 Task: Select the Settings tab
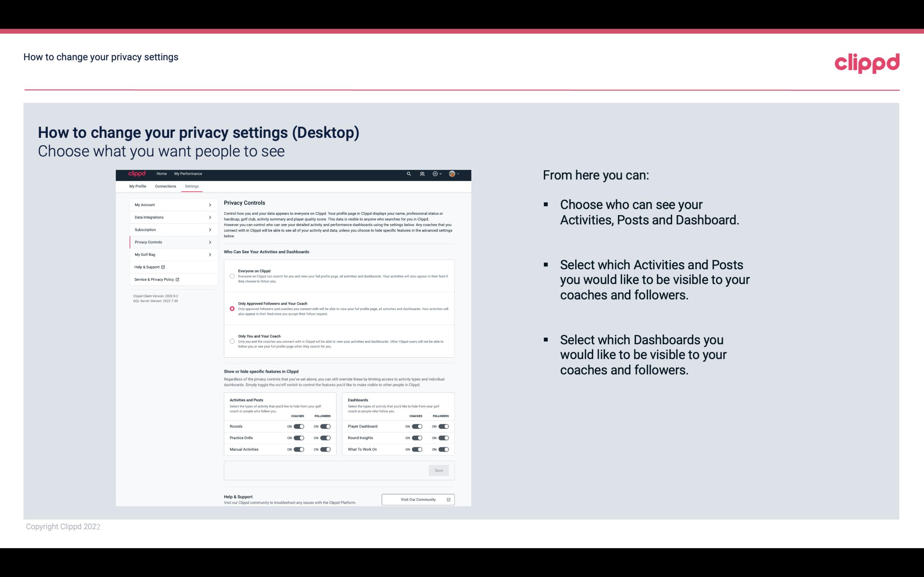tap(192, 186)
